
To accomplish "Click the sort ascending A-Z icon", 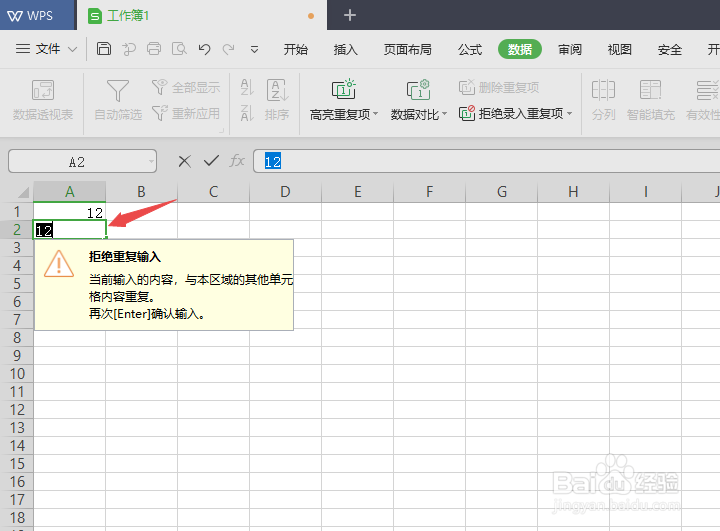I will pos(247,87).
